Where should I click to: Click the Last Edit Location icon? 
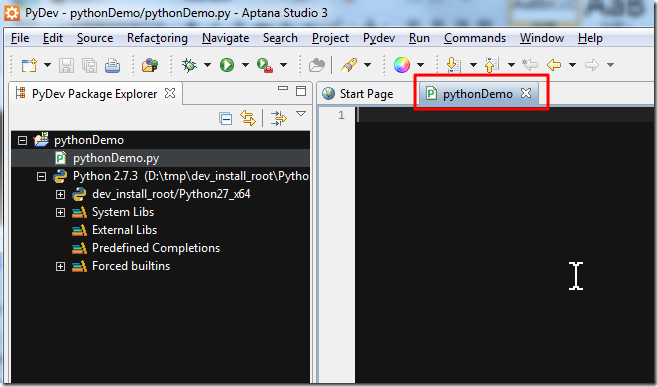(x=530, y=65)
